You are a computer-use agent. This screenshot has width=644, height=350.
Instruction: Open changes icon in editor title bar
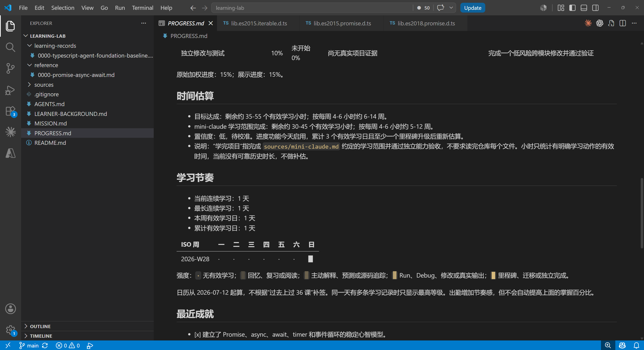coord(611,23)
